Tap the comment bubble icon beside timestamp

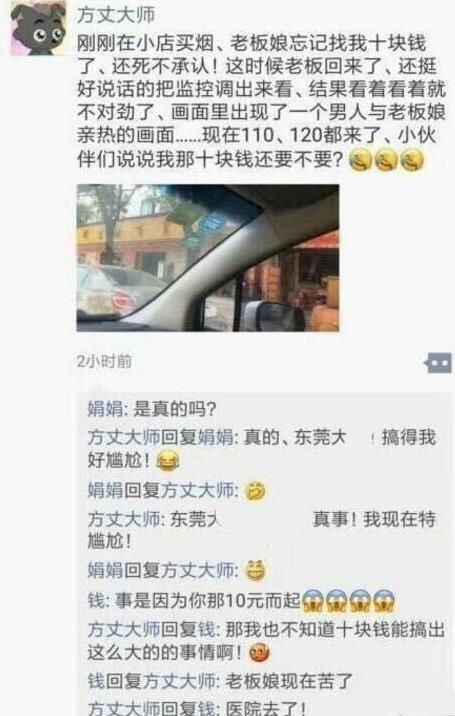coord(438,363)
